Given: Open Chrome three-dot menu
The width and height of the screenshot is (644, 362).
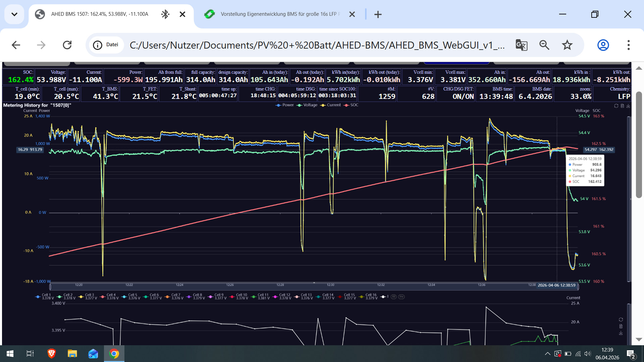Looking at the screenshot, I should (628, 45).
